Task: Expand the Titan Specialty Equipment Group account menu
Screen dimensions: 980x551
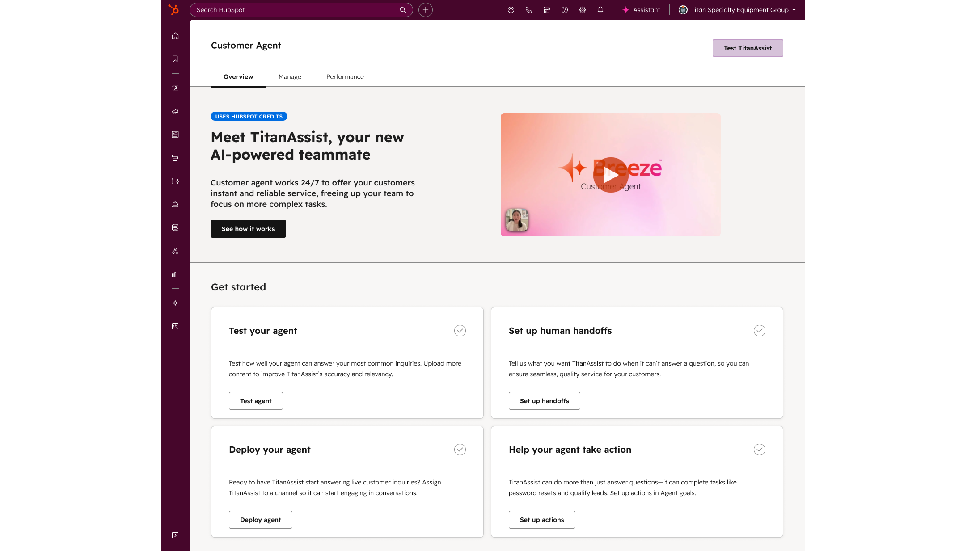Action: tap(737, 9)
